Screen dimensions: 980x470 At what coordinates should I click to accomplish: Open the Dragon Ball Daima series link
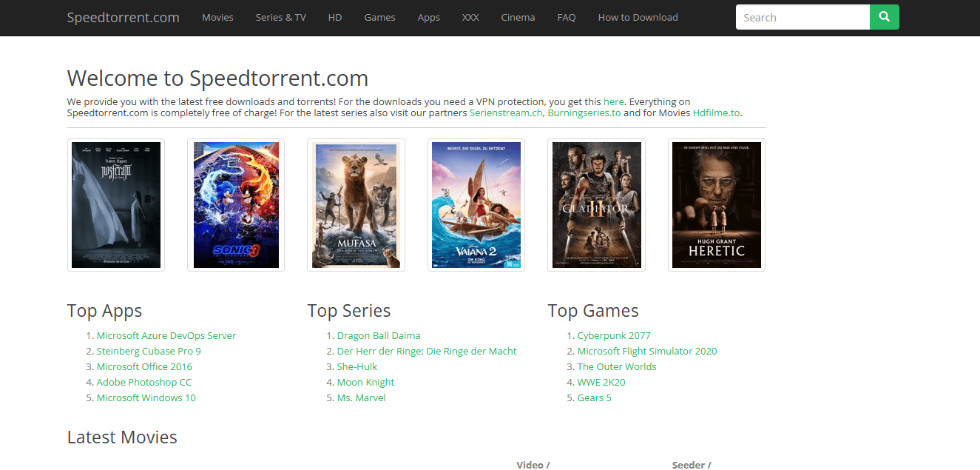(379, 335)
